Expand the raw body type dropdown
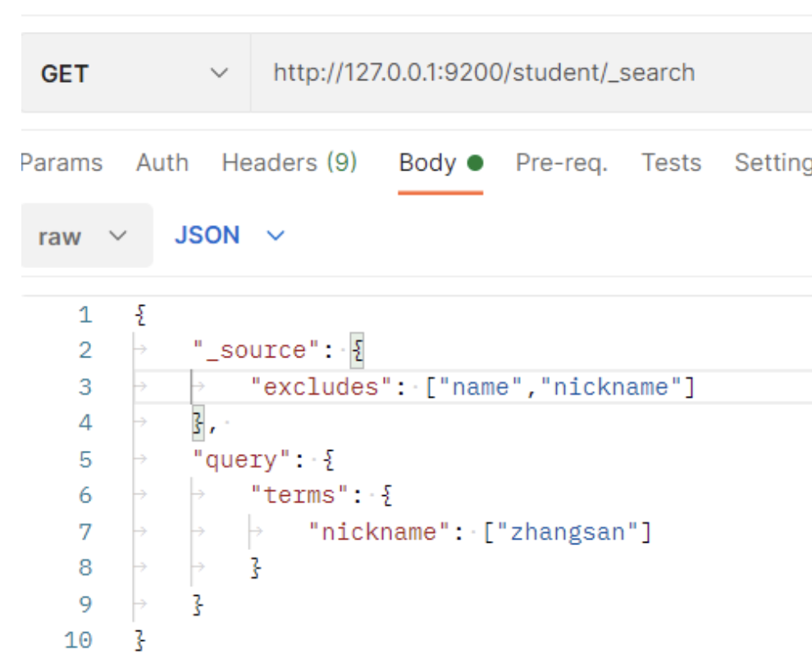This screenshot has width=812, height=664. click(84, 237)
